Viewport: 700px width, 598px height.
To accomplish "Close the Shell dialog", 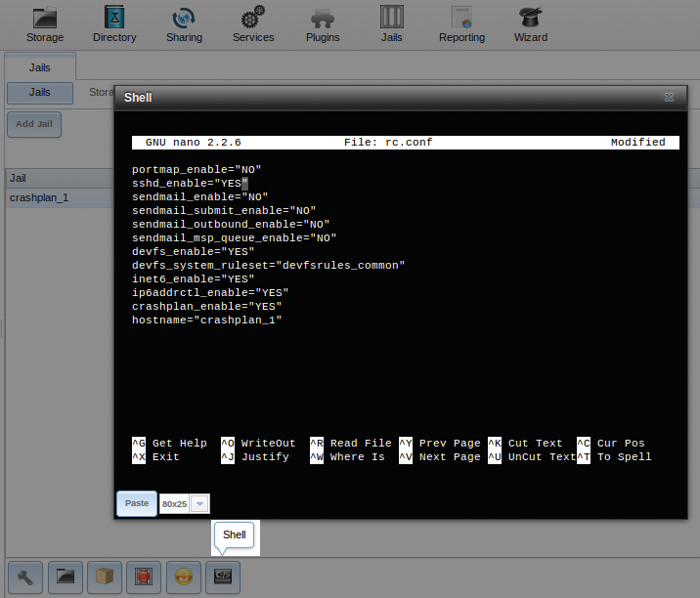I will 669,98.
